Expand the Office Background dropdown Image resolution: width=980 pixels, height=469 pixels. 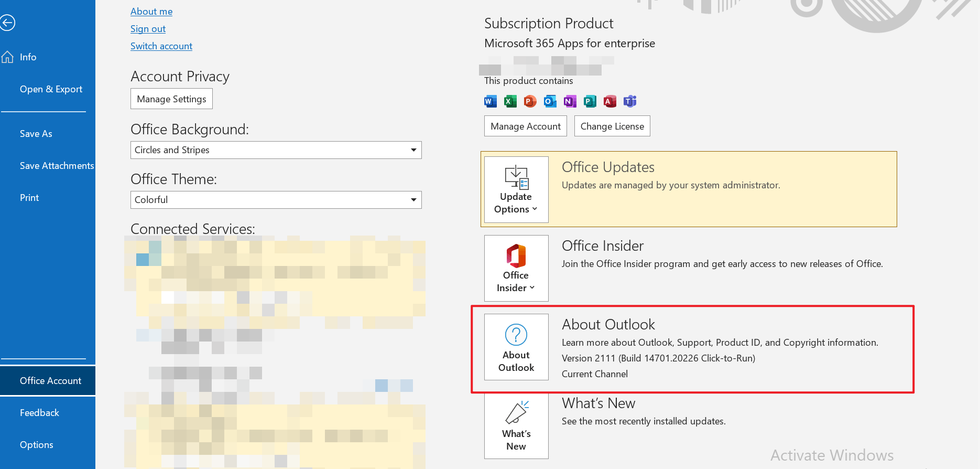276,150
